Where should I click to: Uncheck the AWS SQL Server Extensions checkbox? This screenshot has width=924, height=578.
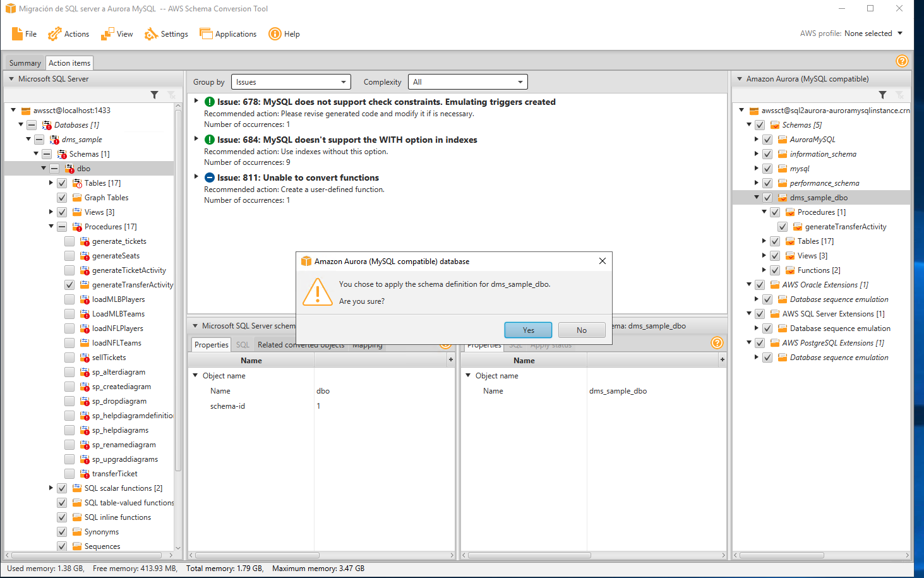coord(760,314)
